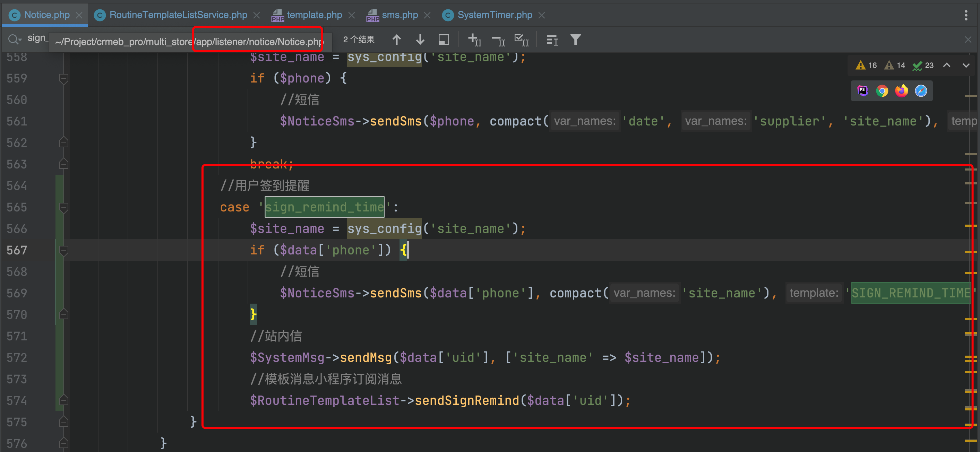Collapse the fold at line 559
The image size is (980, 452).
63,78
